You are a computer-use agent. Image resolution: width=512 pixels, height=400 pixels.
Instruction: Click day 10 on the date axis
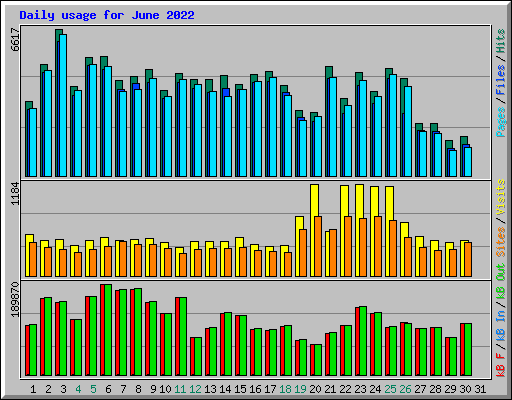tap(165, 389)
